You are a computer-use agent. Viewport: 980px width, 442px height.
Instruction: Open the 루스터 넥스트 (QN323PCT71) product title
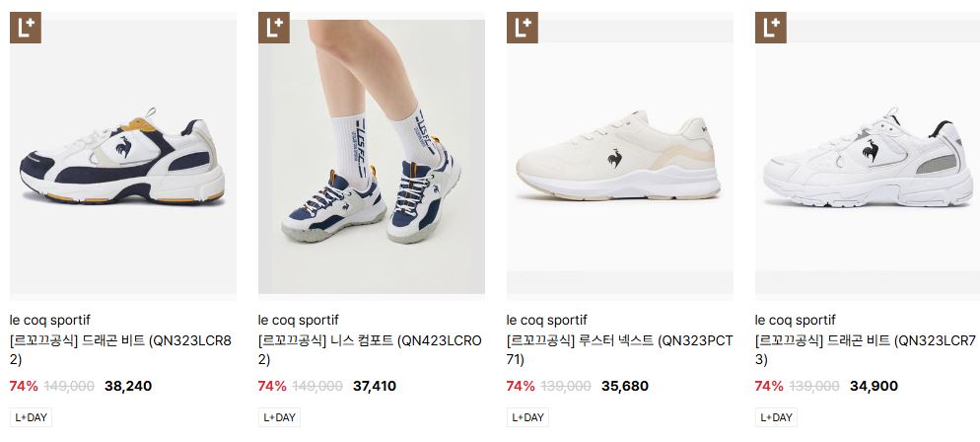click(x=619, y=350)
